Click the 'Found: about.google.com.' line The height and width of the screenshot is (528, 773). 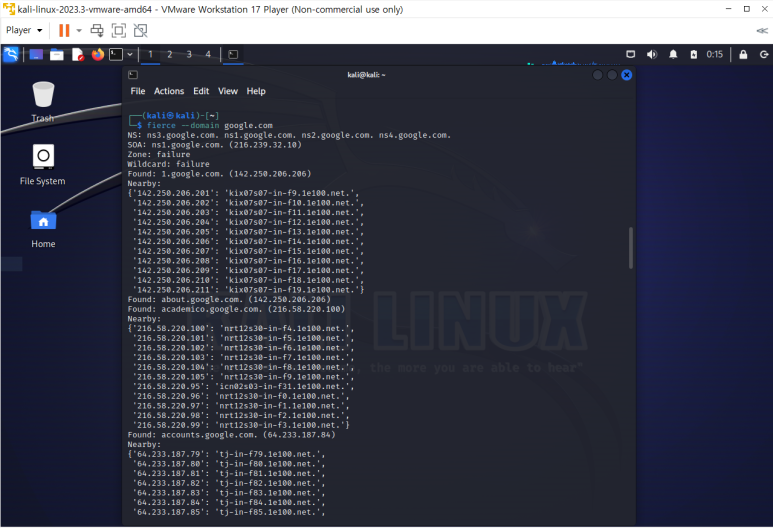tap(229, 299)
